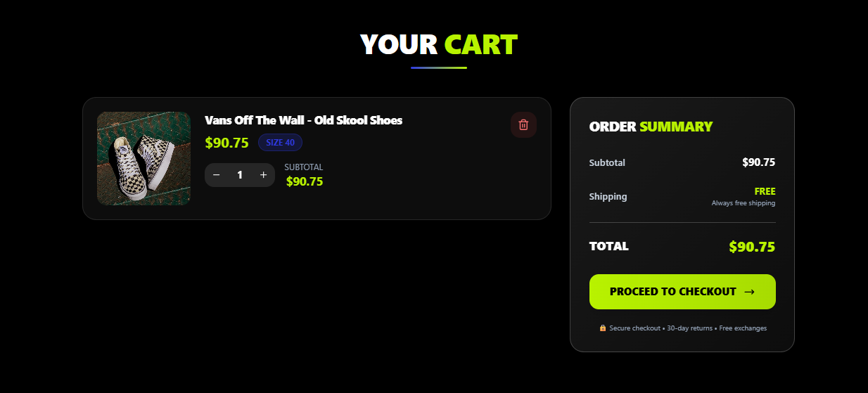Viewport: 868px width, 393px height.
Task: Click the item price under the product title
Action: point(226,143)
